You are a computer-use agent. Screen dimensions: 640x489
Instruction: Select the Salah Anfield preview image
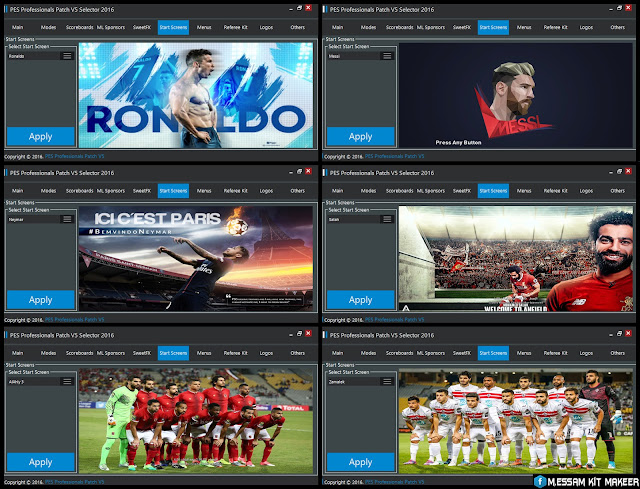click(x=516, y=258)
